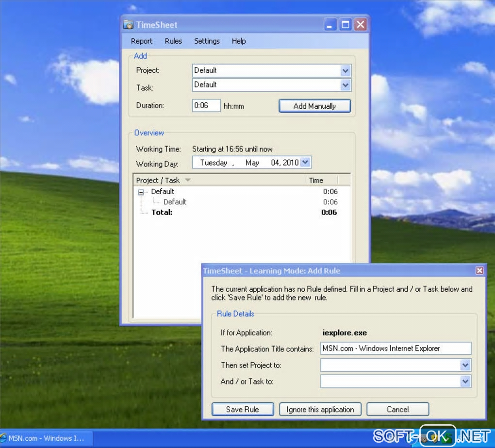Click the Cancel button

pyautogui.click(x=398, y=410)
